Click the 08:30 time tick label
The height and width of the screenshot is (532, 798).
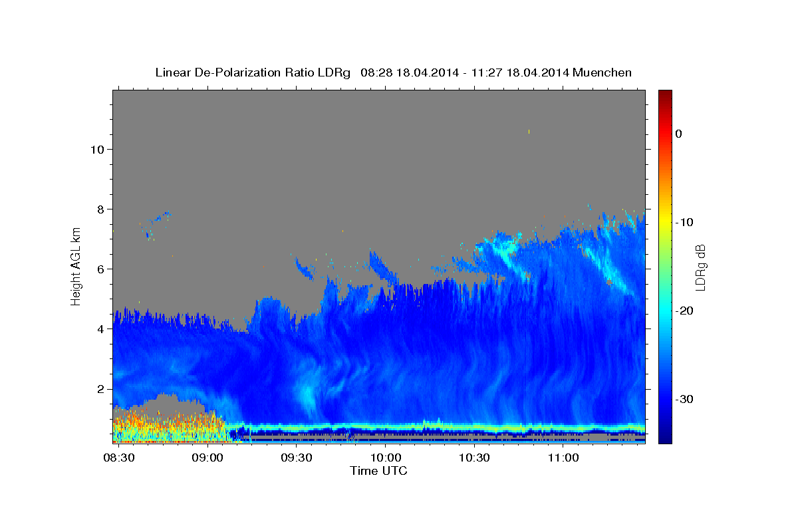[x=119, y=458]
